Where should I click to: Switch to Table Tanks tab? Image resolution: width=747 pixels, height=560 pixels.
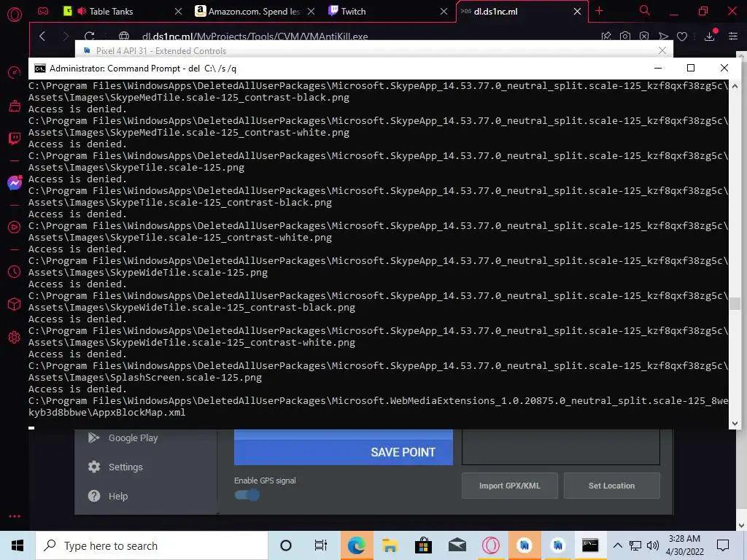111,12
